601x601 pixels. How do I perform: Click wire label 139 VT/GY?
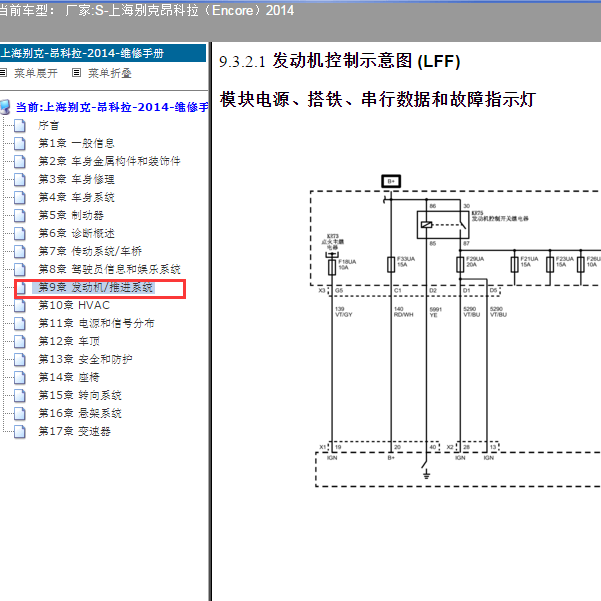(x=343, y=312)
